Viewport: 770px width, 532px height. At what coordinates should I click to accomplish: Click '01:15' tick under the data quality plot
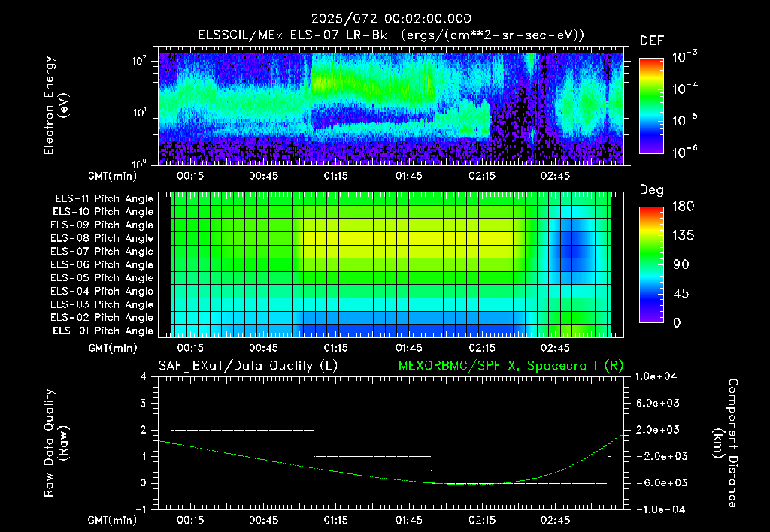pos(335,520)
